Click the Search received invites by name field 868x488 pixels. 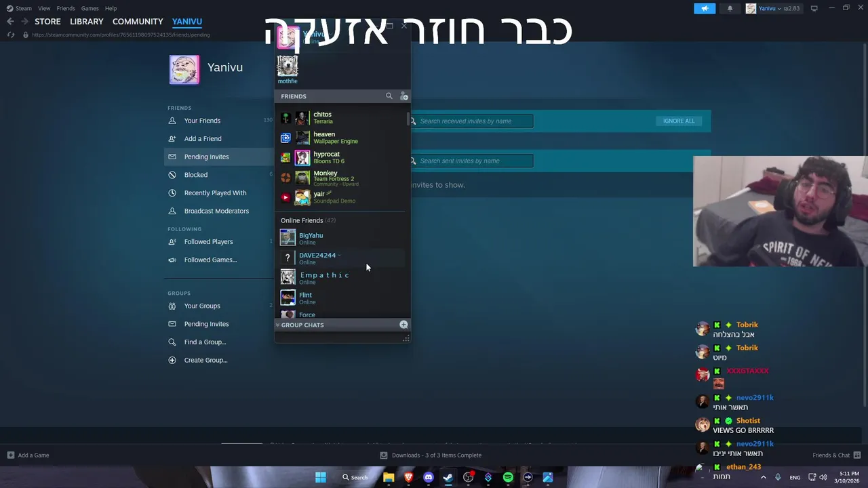471,121
